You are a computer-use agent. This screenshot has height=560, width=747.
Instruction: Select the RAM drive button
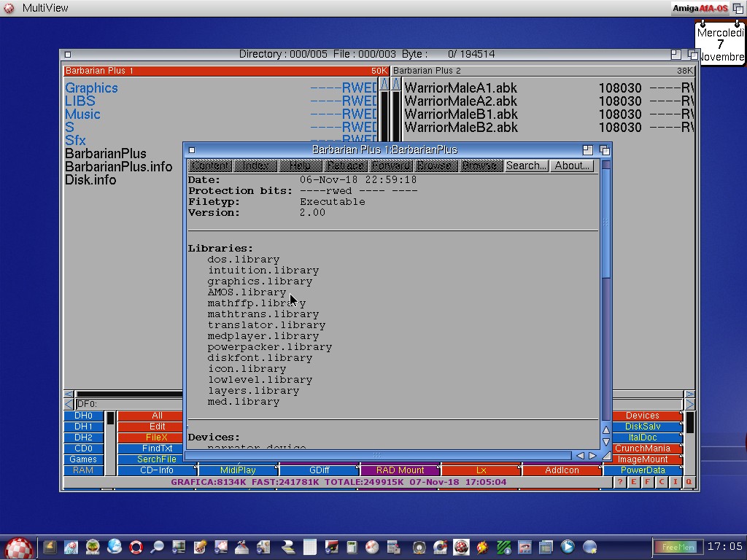83,470
